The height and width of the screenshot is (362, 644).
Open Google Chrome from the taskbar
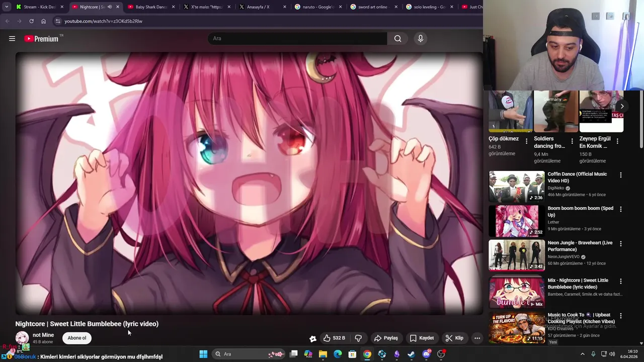pos(367,354)
